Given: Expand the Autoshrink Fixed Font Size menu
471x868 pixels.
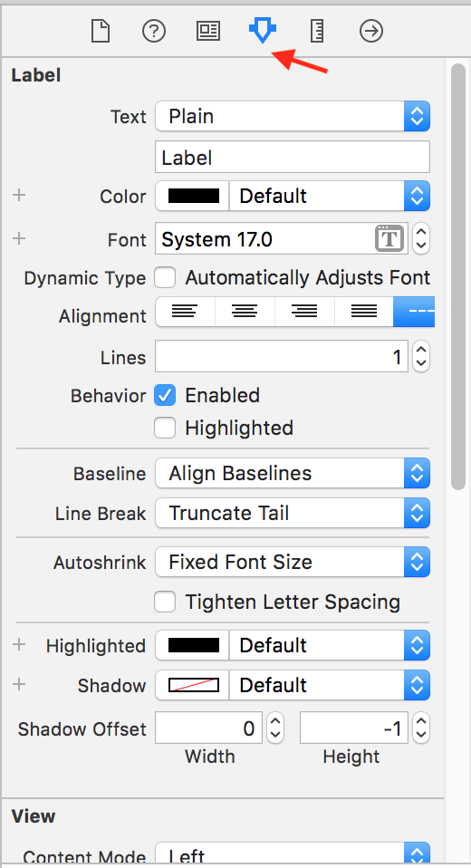Looking at the screenshot, I should coord(293,562).
